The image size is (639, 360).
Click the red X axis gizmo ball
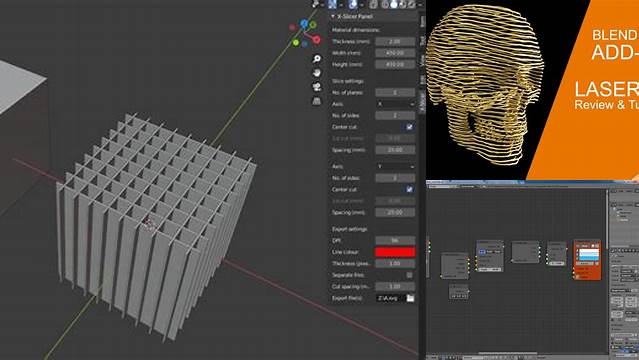pos(317,40)
